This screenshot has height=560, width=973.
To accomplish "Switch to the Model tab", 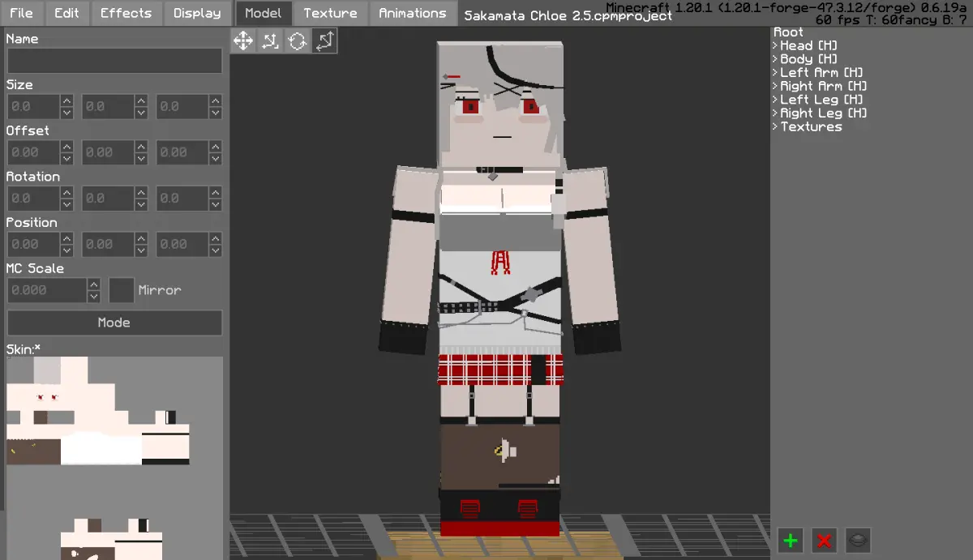I will [263, 13].
